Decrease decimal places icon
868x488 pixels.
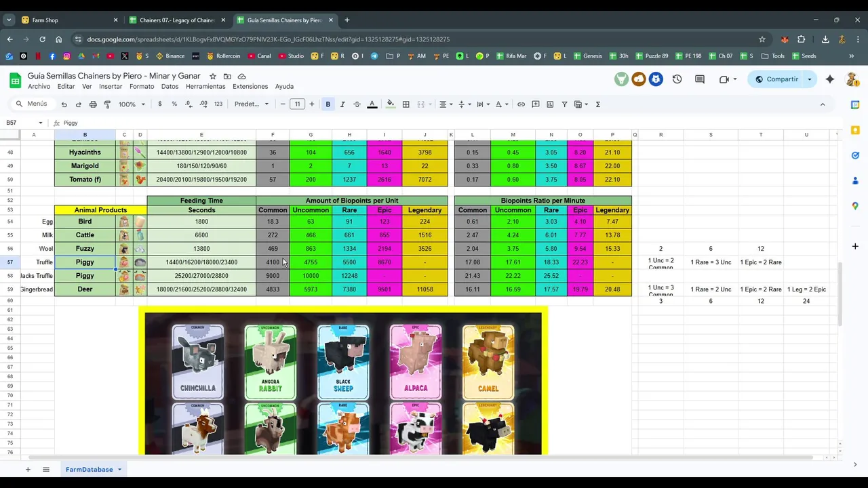click(x=189, y=104)
